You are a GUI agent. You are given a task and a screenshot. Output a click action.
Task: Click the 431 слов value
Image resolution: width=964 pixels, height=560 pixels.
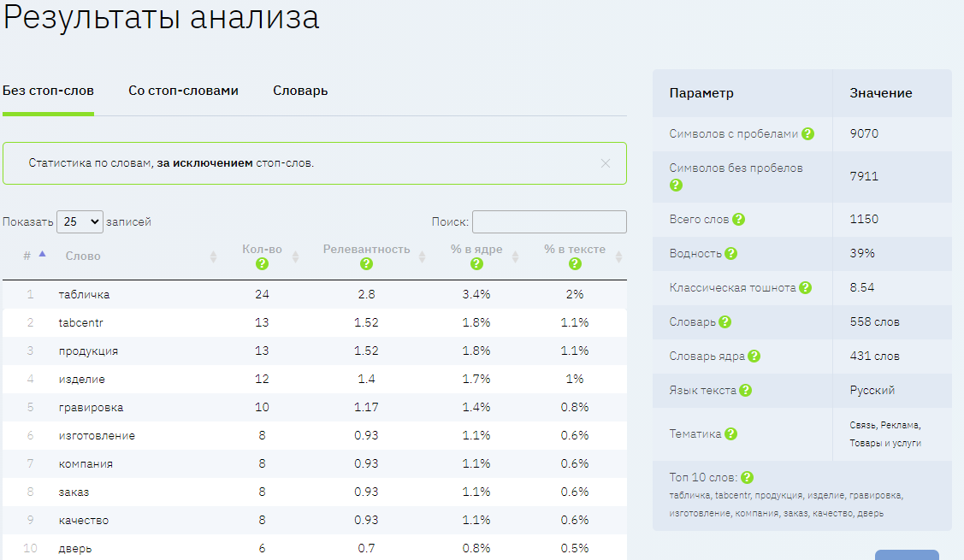click(x=874, y=356)
